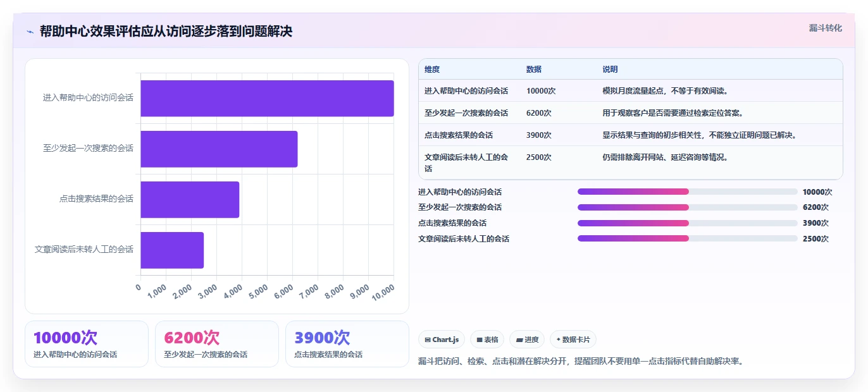Click the chart axis label 至少发起一次搜索的会话

pos(88,148)
